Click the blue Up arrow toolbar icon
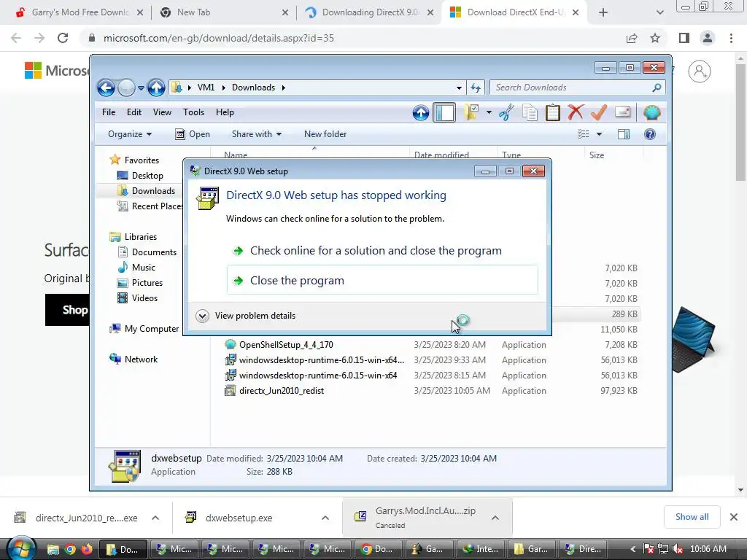 click(420, 113)
